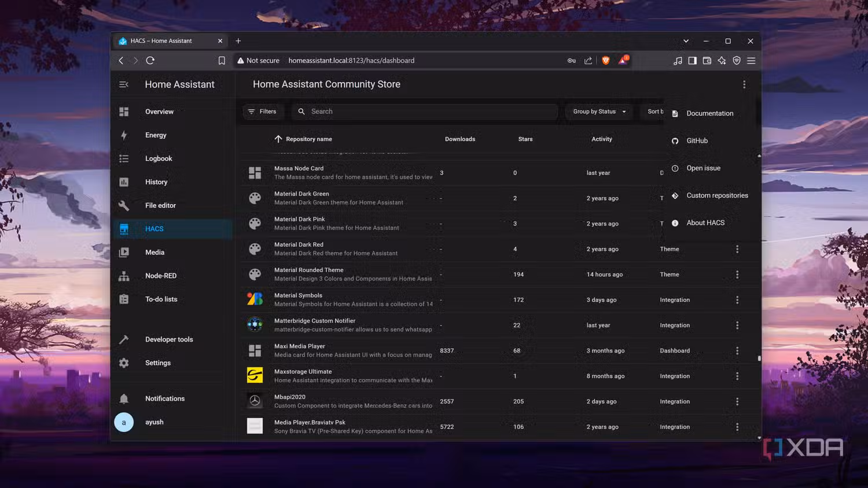Open Material Symbols row options menu
868x488 pixels.
737,300
